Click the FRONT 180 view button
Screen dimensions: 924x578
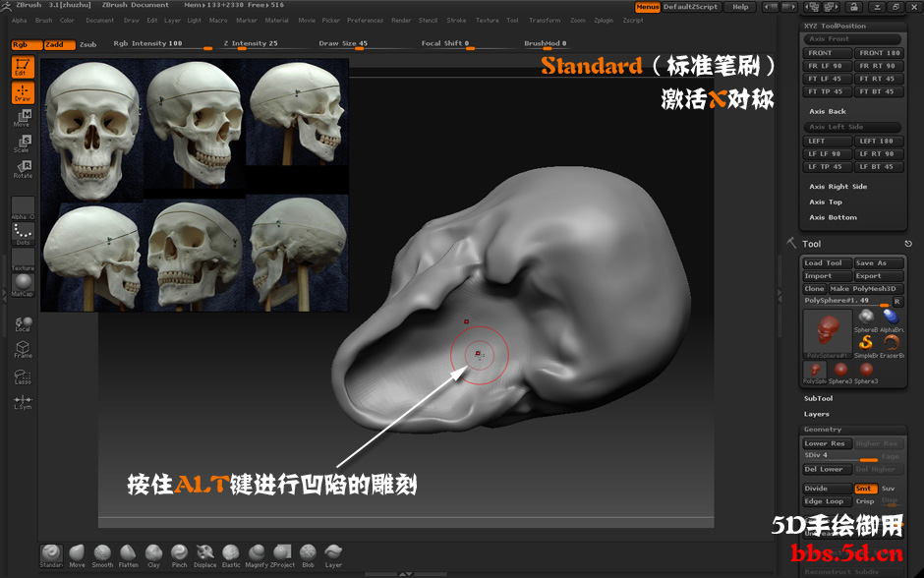[x=879, y=53]
